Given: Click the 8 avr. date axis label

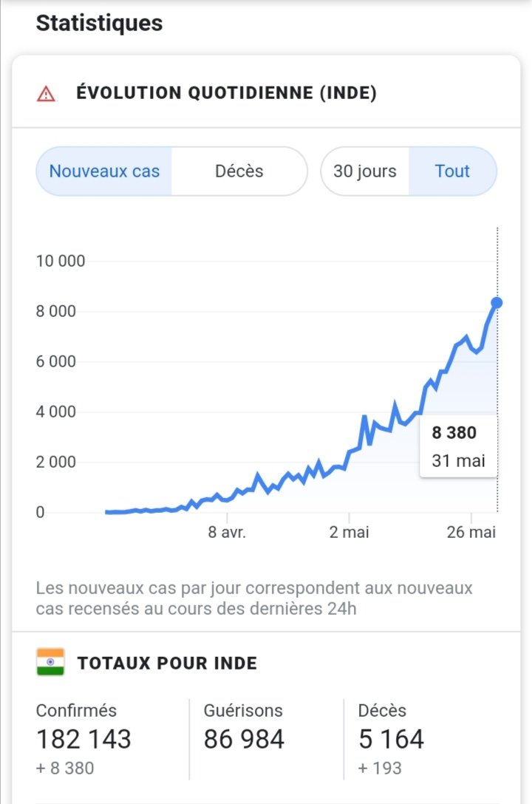Looking at the screenshot, I should [226, 533].
